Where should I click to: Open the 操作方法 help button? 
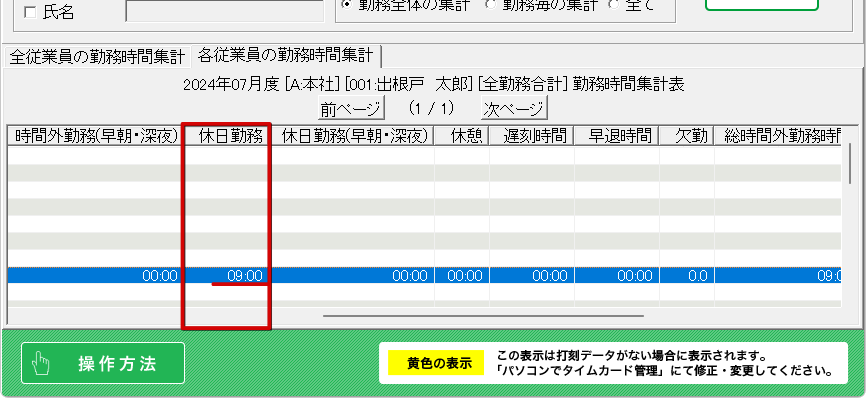tap(103, 363)
